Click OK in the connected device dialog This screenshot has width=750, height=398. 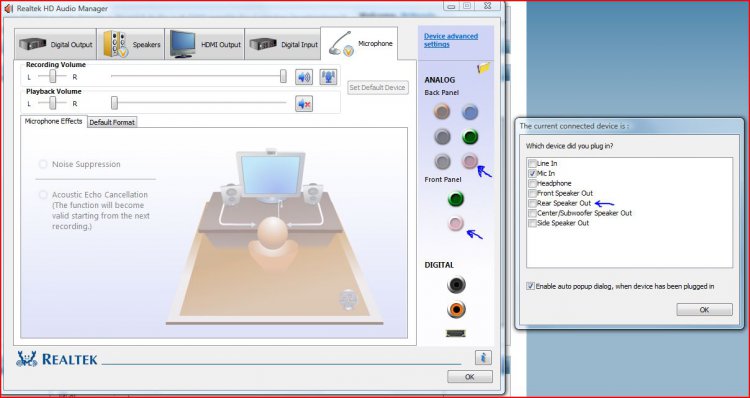[704, 310]
